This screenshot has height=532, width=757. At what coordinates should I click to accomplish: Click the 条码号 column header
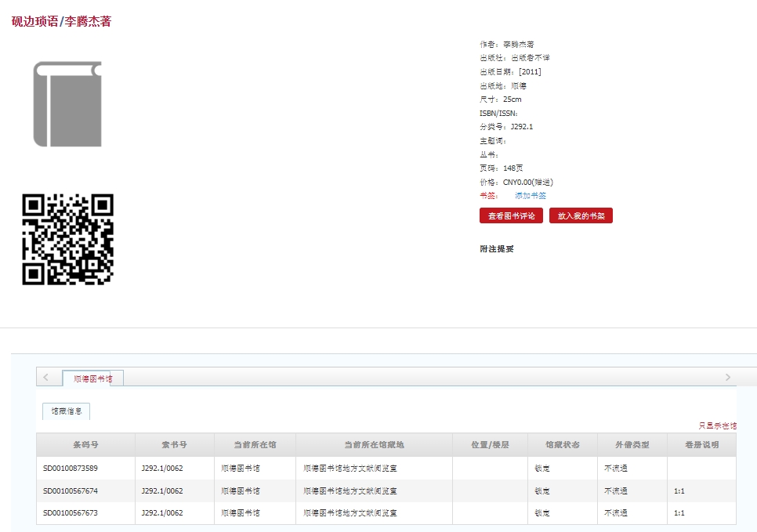[85, 444]
